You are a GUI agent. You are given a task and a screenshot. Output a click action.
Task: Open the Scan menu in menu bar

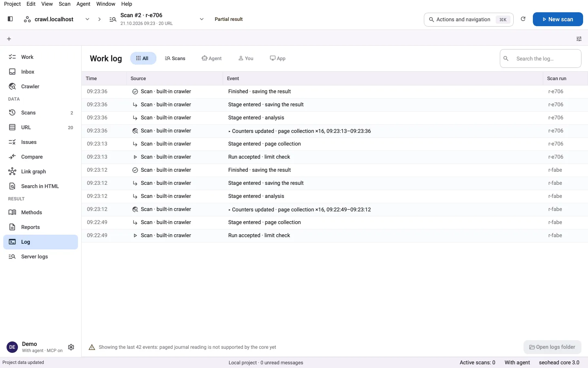(65, 4)
